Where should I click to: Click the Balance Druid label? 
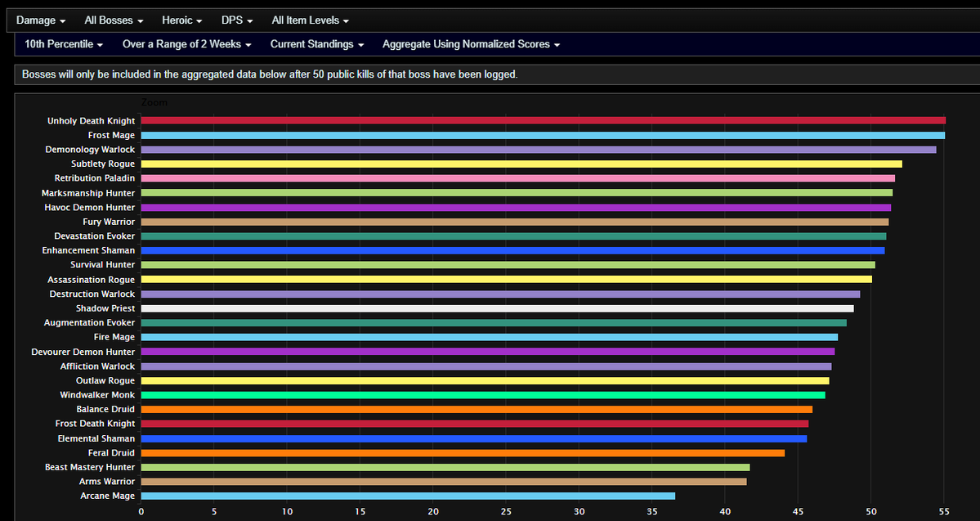[105, 410]
